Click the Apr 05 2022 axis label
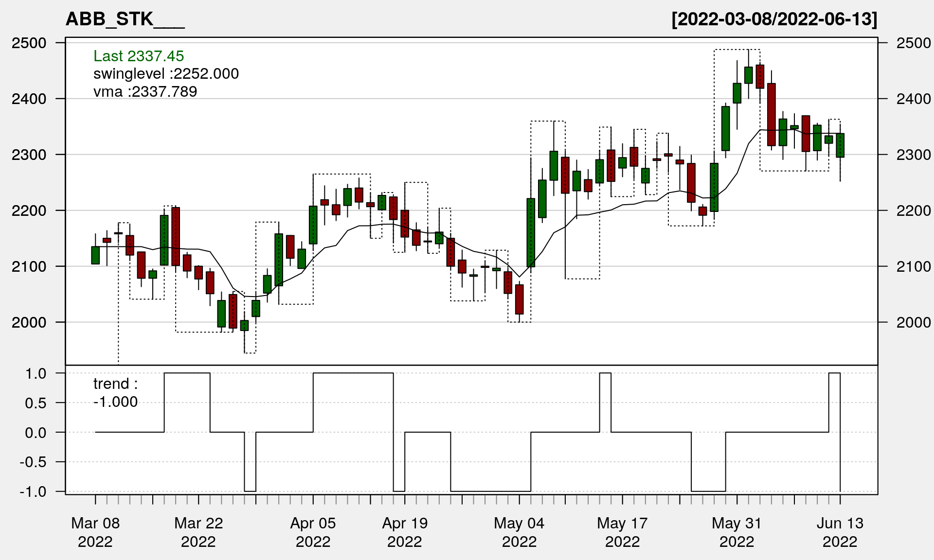The height and width of the screenshot is (560, 934). (x=313, y=532)
